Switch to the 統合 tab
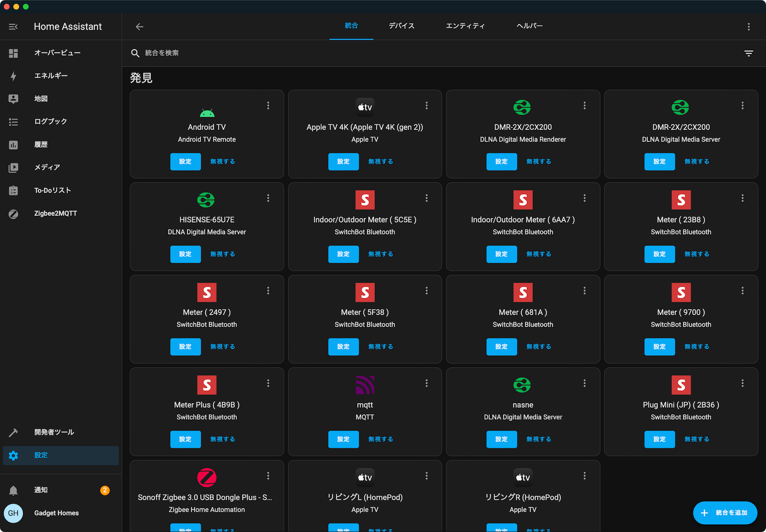 [351, 26]
